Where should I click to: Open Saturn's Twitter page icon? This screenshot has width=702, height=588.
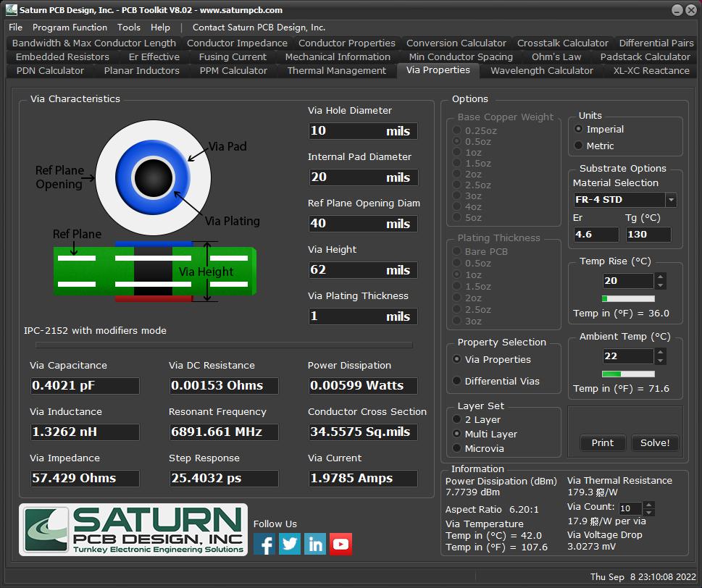click(290, 544)
